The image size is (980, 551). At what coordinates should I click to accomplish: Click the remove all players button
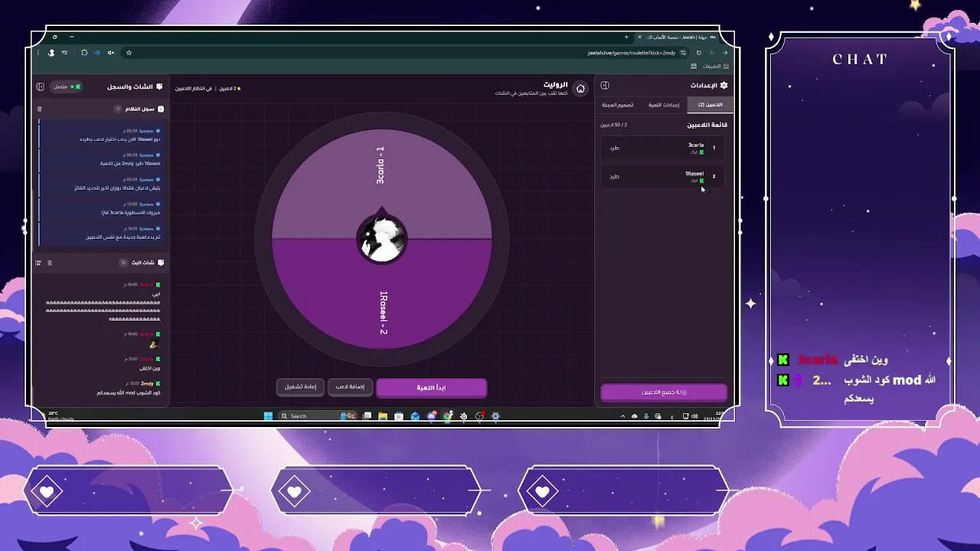(x=664, y=393)
